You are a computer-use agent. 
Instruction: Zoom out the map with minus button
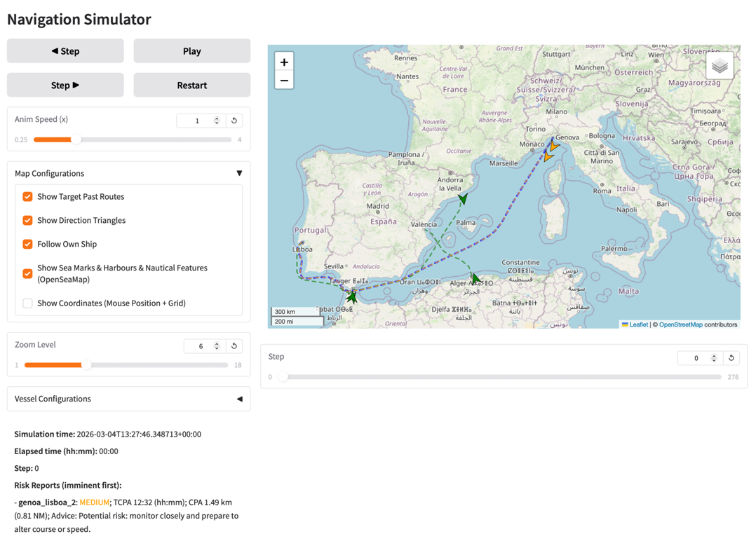[284, 81]
